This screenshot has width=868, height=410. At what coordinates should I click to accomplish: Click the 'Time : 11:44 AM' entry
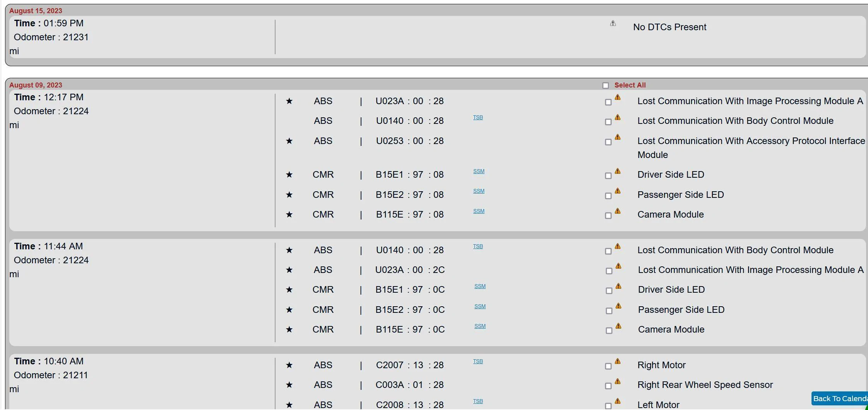tap(48, 246)
